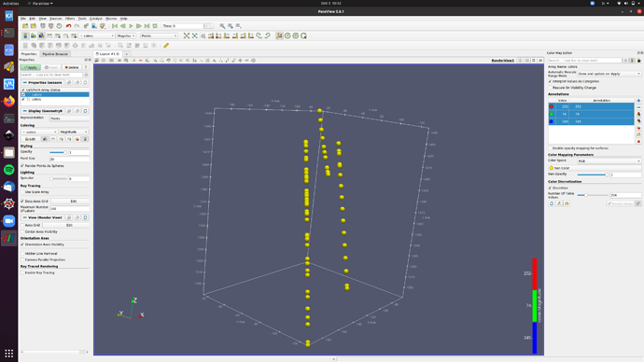
Task: Toggle Data Axes Grid checkbox
Action: tap(22, 202)
